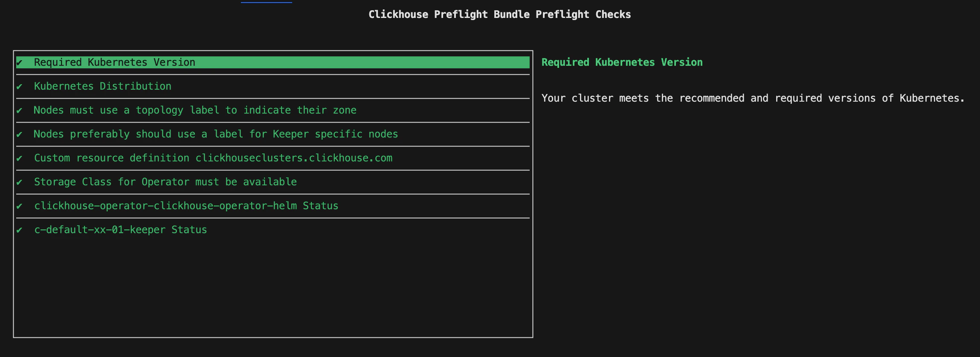Select c-default-xx-01-keeper Status row
Image resolution: width=980 pixels, height=357 pixels.
[x=273, y=230]
